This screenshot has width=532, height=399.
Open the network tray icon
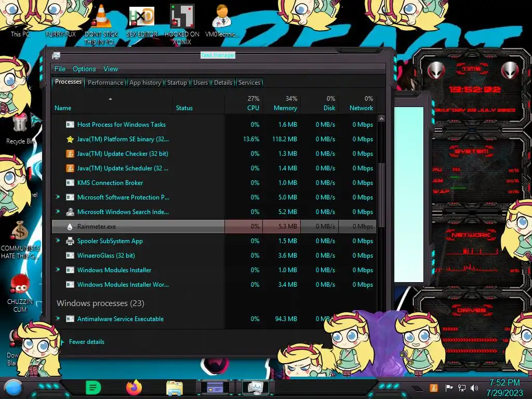coord(461,388)
